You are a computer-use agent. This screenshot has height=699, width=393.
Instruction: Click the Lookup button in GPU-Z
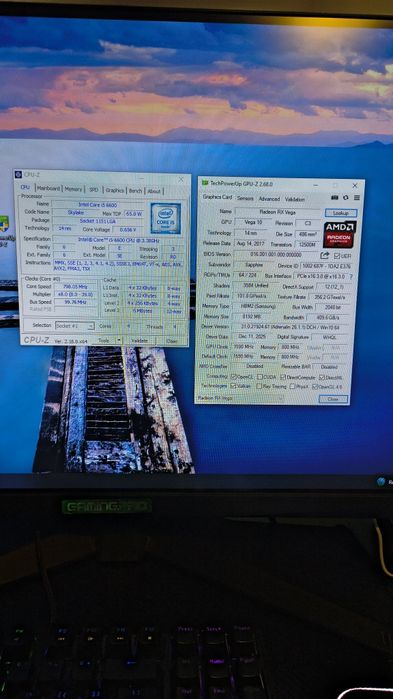pos(341,213)
